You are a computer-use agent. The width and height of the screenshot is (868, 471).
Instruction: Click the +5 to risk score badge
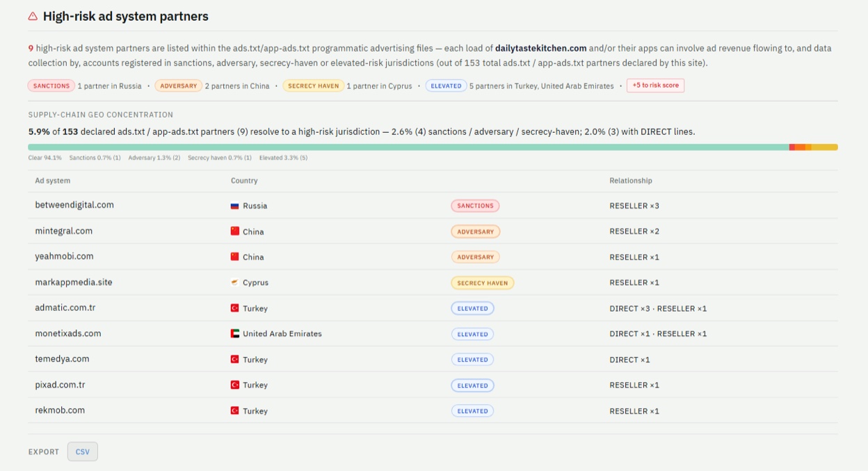click(x=655, y=86)
